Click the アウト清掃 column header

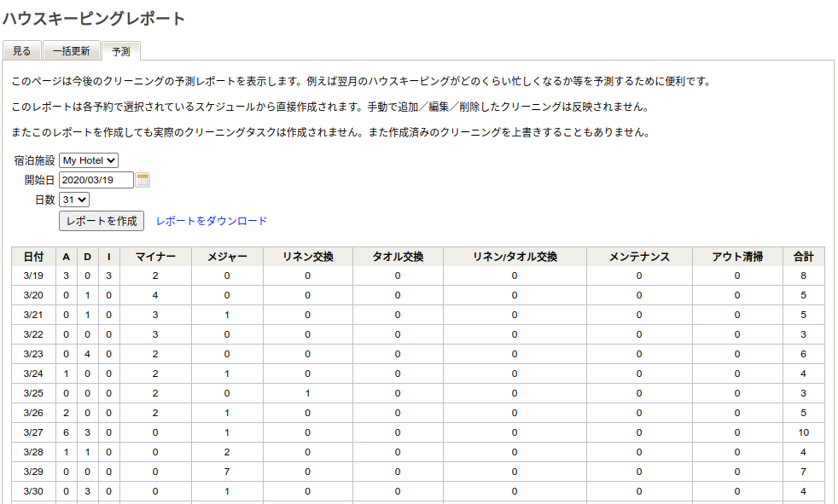pyautogui.click(x=737, y=257)
